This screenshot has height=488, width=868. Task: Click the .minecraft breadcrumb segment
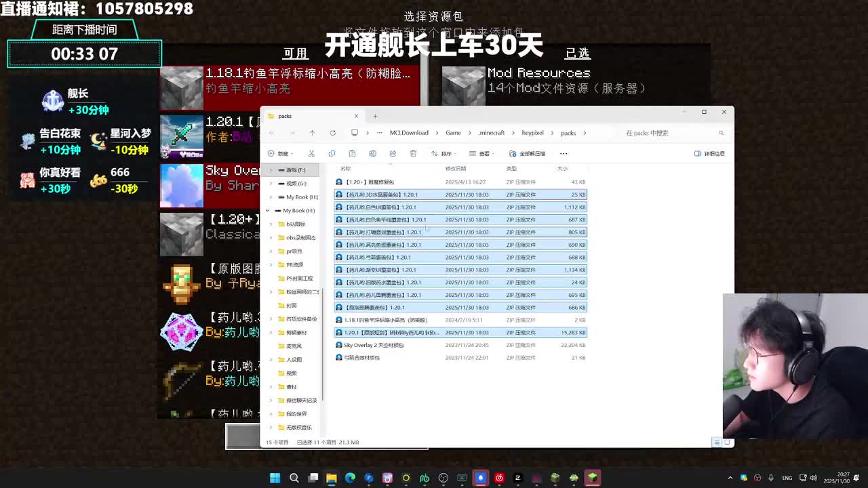[x=492, y=133]
